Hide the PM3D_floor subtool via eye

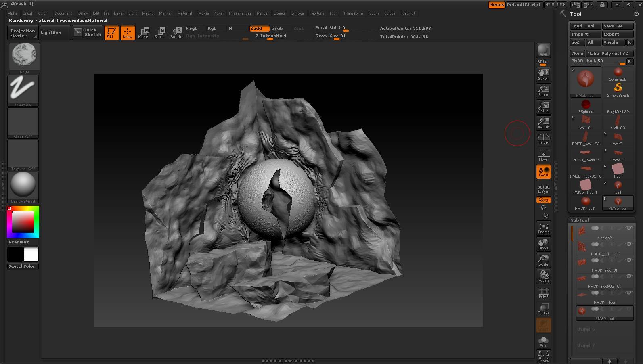pos(628,293)
